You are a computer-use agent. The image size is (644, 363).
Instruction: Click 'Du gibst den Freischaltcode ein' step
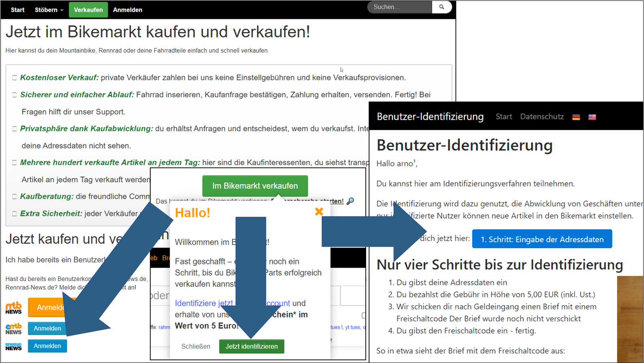(x=466, y=331)
